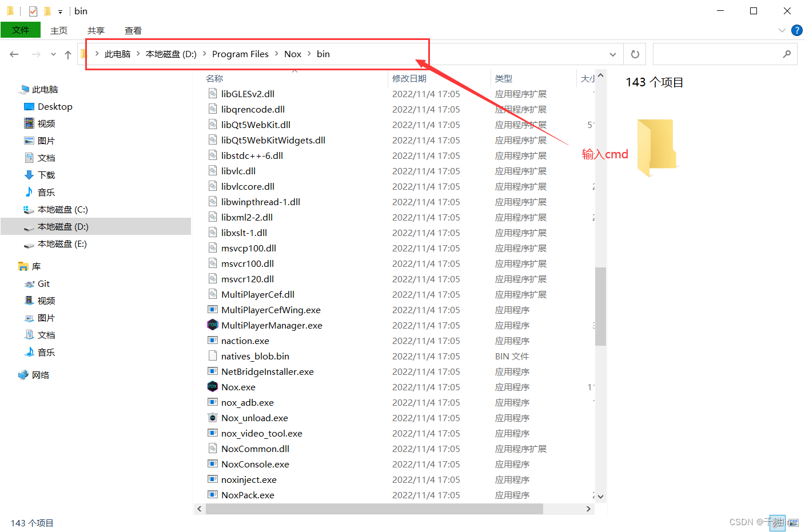Image resolution: width=805 pixels, height=532 pixels.
Task: Select 库 in the navigation pane
Action: [x=36, y=267]
